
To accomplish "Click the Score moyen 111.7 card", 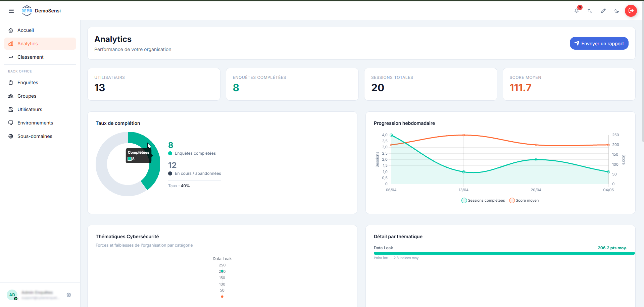I will (x=569, y=84).
